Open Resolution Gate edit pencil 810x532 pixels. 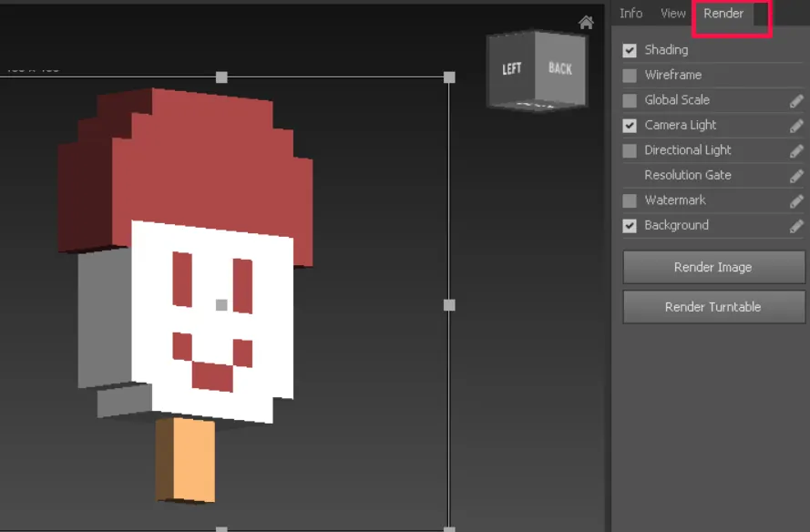coord(796,176)
